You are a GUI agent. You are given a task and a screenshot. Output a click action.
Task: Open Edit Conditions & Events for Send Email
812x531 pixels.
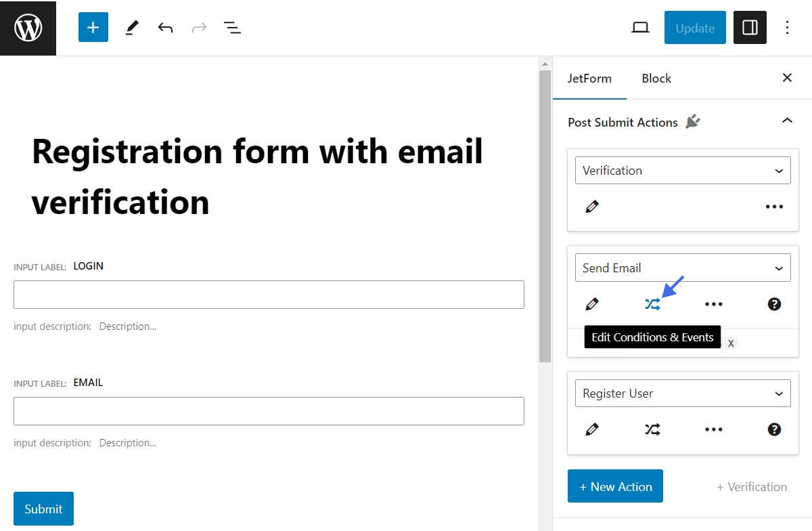[x=652, y=303]
